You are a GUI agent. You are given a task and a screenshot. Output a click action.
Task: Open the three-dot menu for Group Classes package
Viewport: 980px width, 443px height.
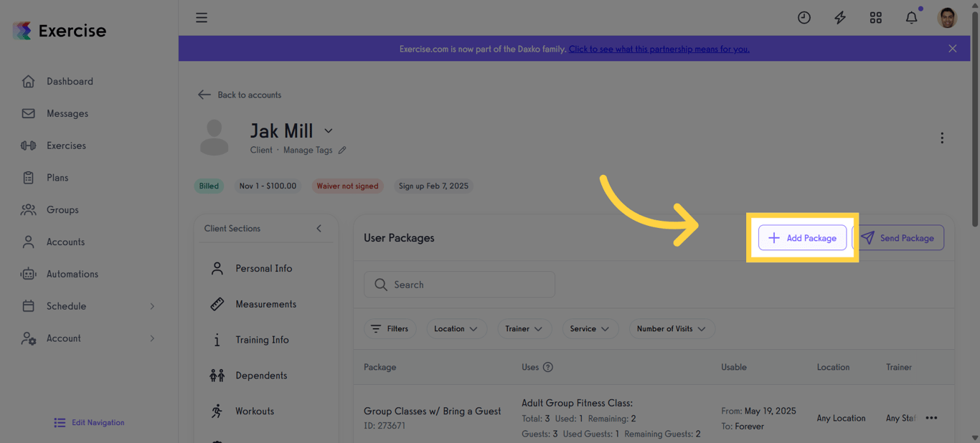pyautogui.click(x=931, y=417)
